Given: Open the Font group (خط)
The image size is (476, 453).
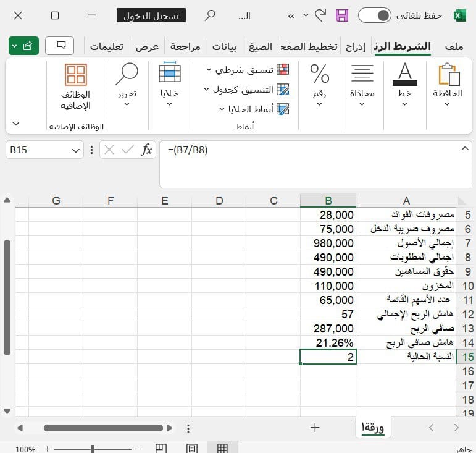Looking at the screenshot, I should click(404, 85).
